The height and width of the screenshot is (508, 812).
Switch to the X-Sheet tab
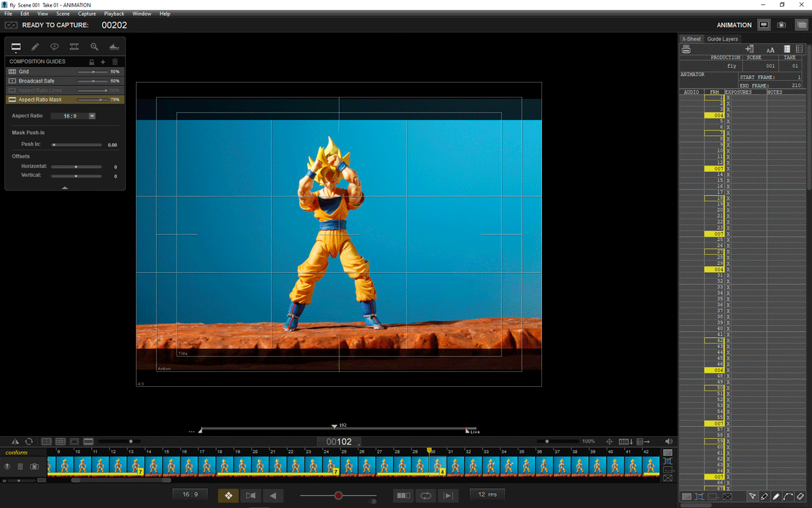click(x=692, y=39)
